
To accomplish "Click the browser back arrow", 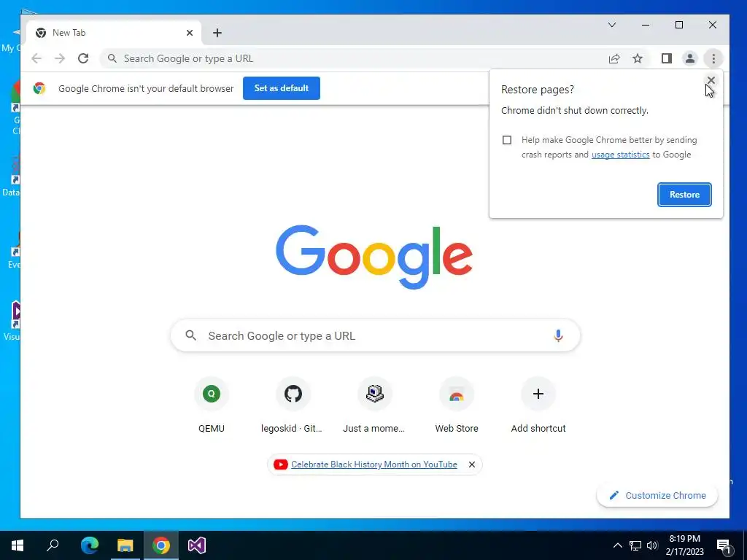I will click(36, 58).
